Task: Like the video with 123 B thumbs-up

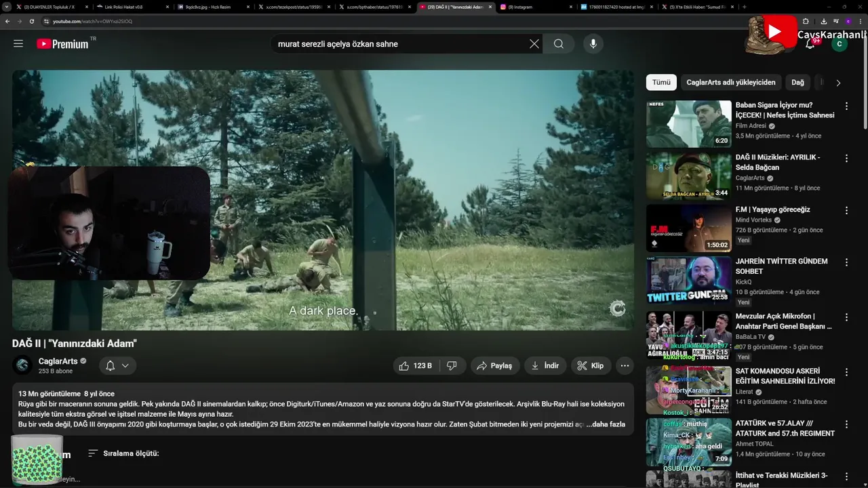Action: point(415,366)
